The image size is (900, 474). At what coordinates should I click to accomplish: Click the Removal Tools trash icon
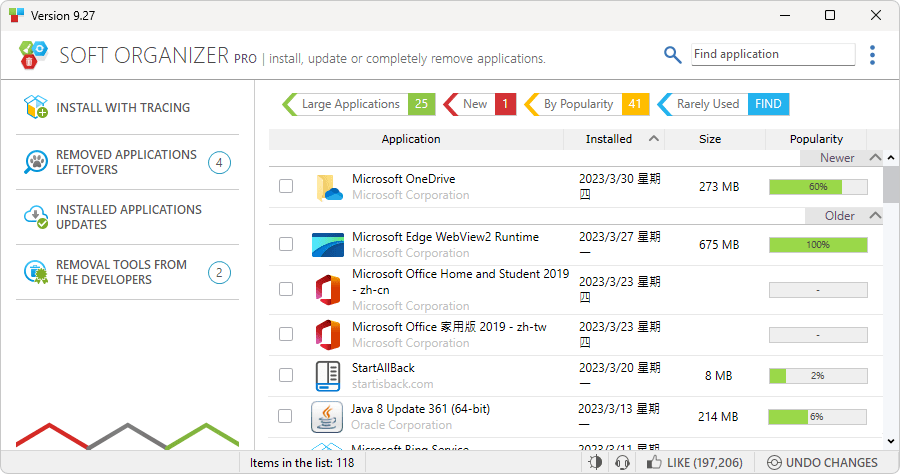(x=36, y=272)
